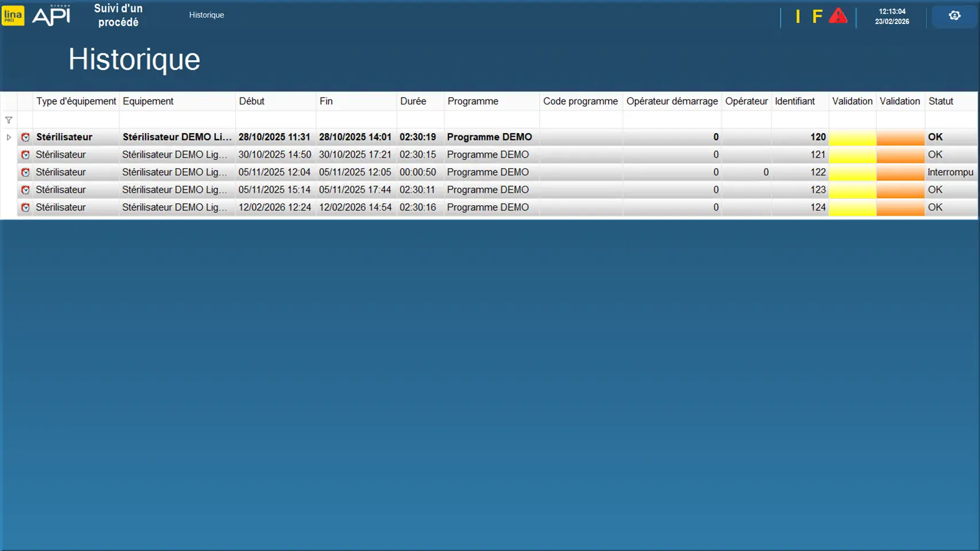This screenshot has width=980, height=551.
Task: Click the clock icon on cycle 121 row
Action: point(25,155)
